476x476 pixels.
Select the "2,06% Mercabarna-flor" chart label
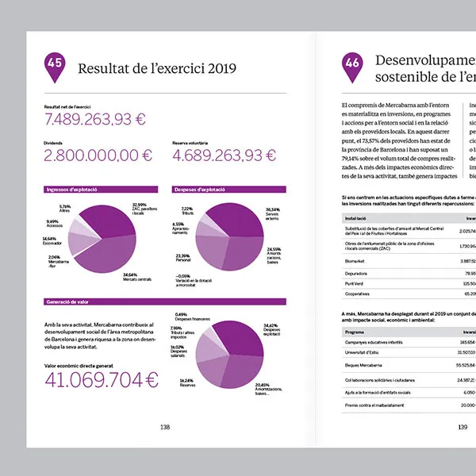point(58,262)
